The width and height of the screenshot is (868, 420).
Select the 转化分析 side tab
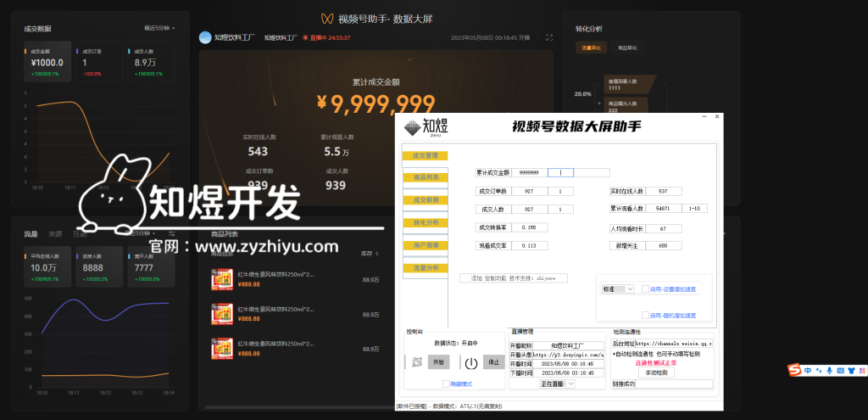pos(425,222)
